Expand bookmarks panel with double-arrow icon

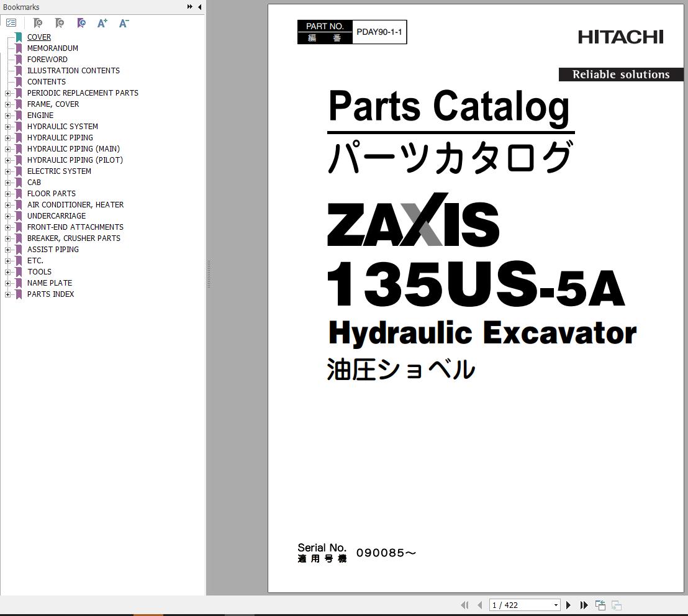pos(189,7)
